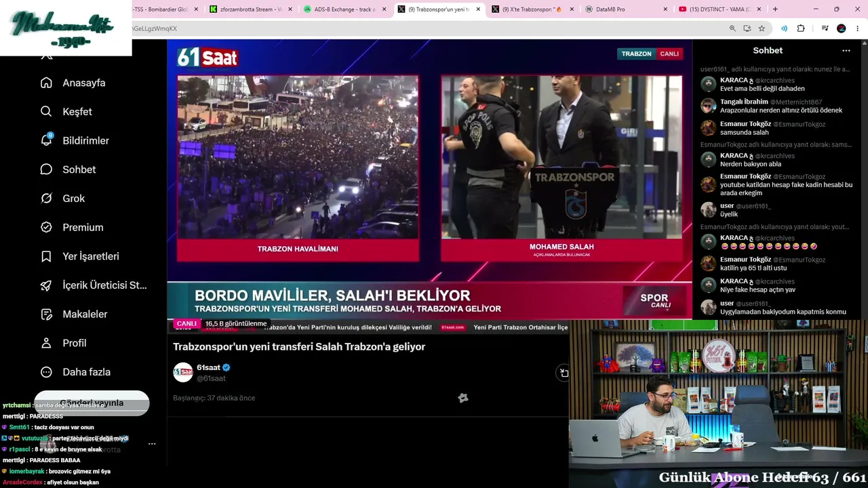Screen dimensions: 868x488
Task: Open the Anasayfa home icon in sidebar
Action: [46, 83]
